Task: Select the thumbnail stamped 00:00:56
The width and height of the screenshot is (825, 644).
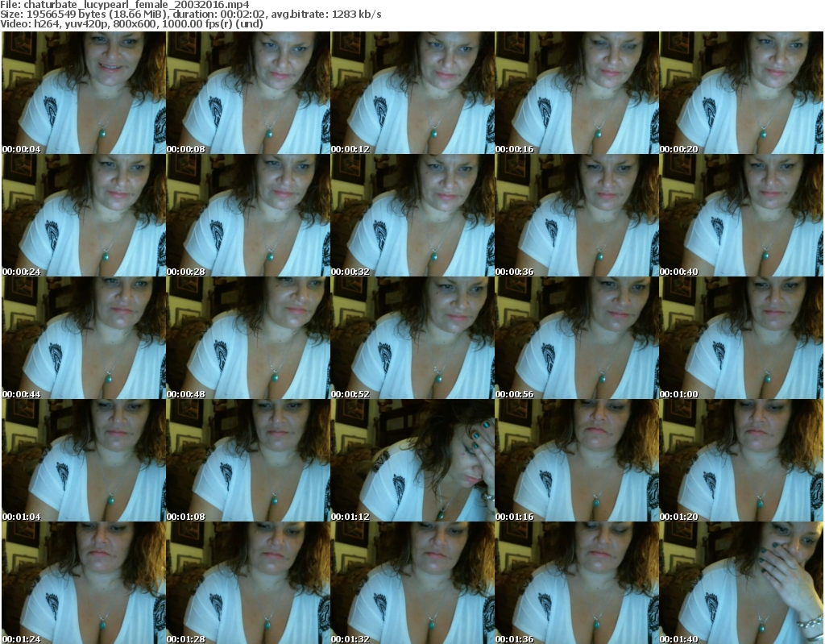Action: 577,338
